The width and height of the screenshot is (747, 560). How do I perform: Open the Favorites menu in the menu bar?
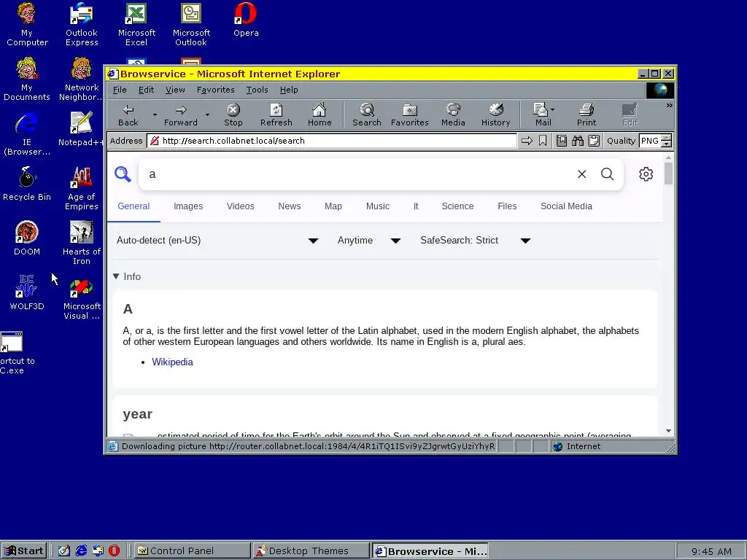coord(215,90)
